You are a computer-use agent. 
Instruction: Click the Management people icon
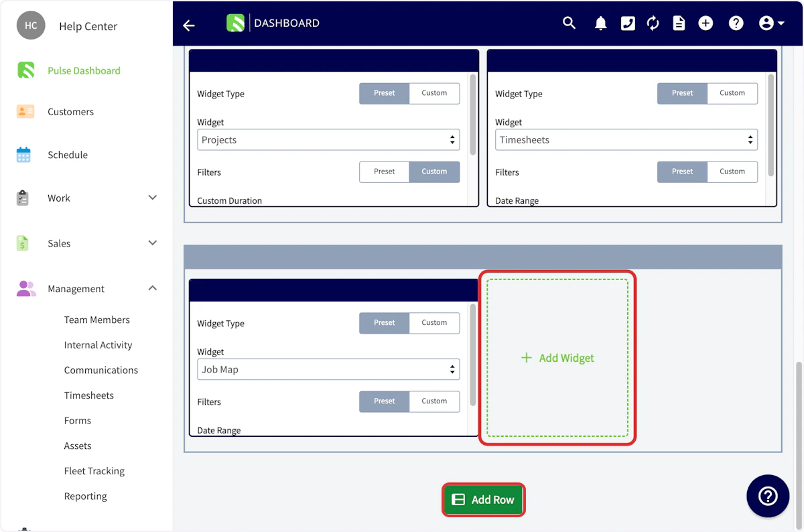coord(26,289)
